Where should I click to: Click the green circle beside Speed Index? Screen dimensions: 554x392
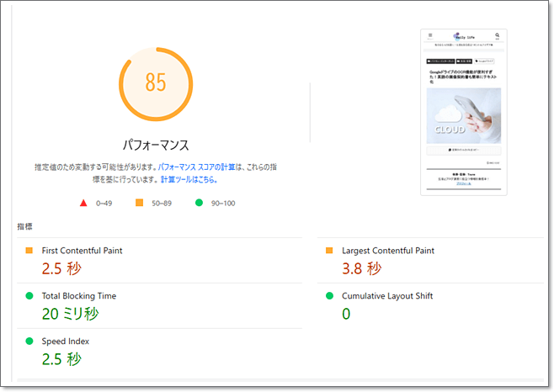click(x=29, y=342)
